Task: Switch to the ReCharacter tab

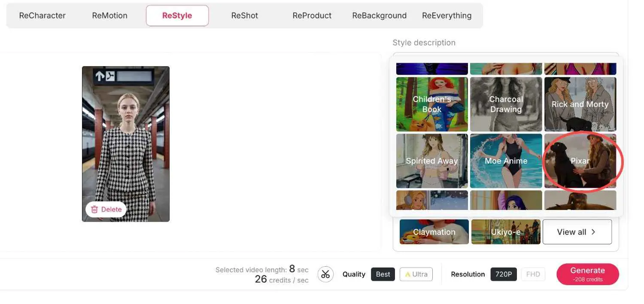Action: pos(42,15)
